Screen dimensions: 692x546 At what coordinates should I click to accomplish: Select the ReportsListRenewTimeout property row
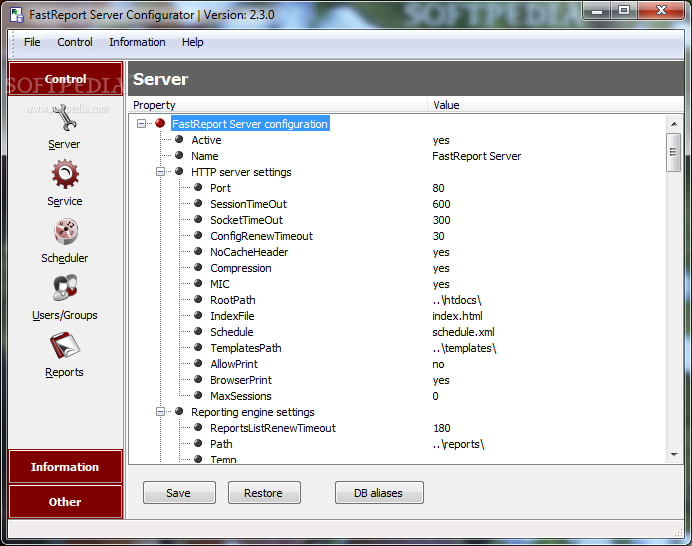coord(273,428)
